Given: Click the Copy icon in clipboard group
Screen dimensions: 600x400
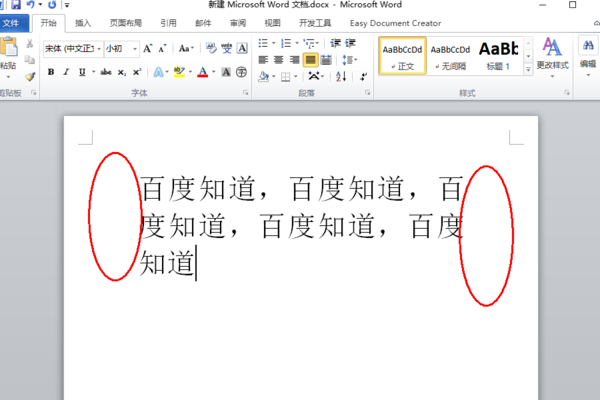Looking at the screenshot, I should point(29,60).
